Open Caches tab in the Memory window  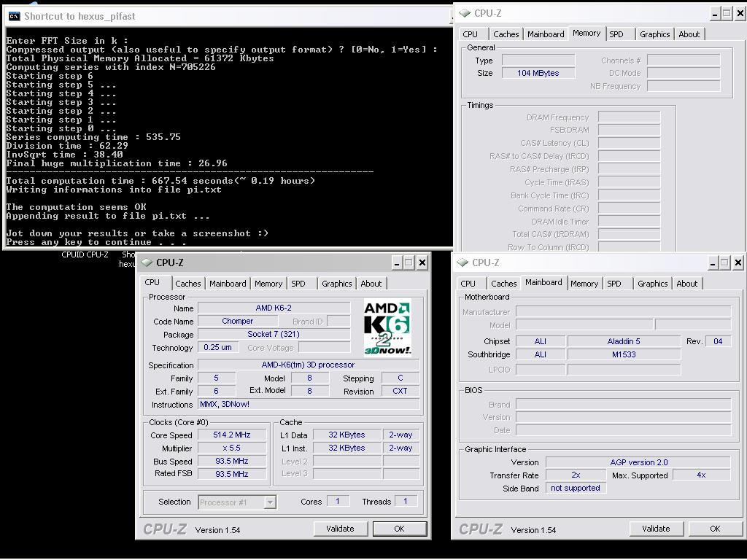point(506,34)
